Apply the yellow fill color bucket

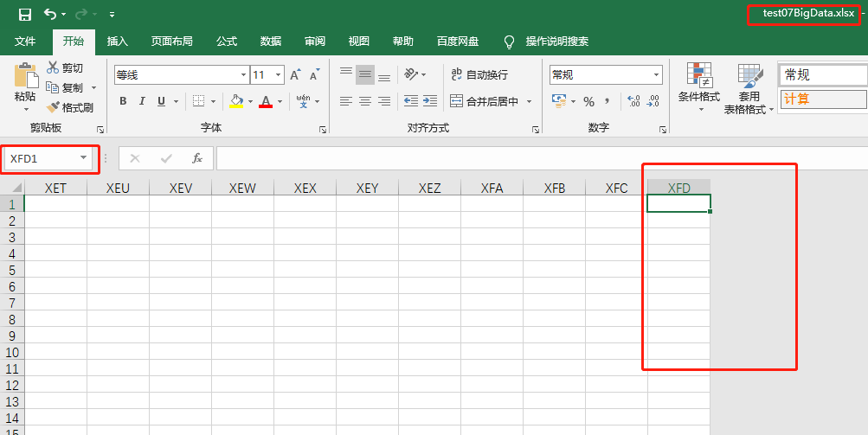click(x=236, y=101)
